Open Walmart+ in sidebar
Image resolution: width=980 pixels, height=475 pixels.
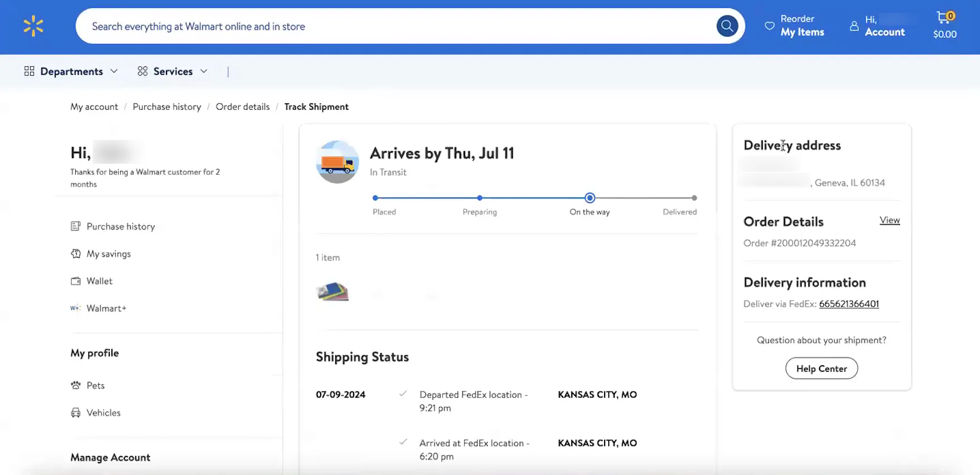(106, 308)
